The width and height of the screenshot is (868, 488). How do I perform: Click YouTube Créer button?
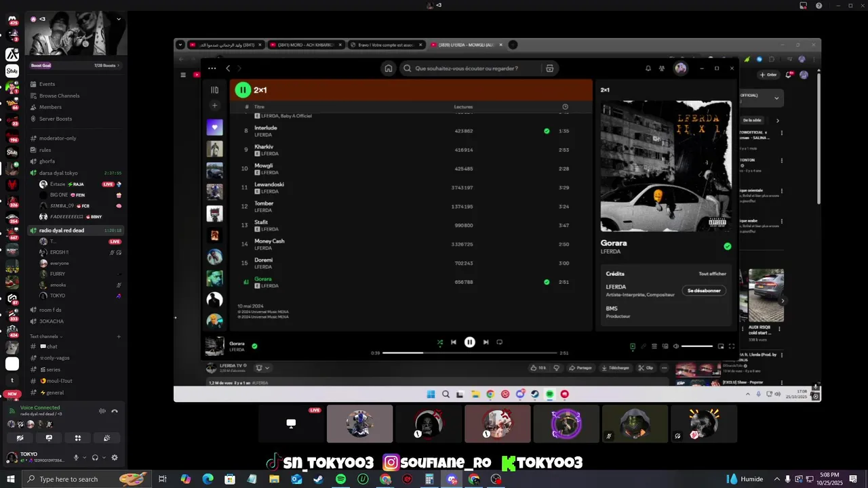click(768, 75)
